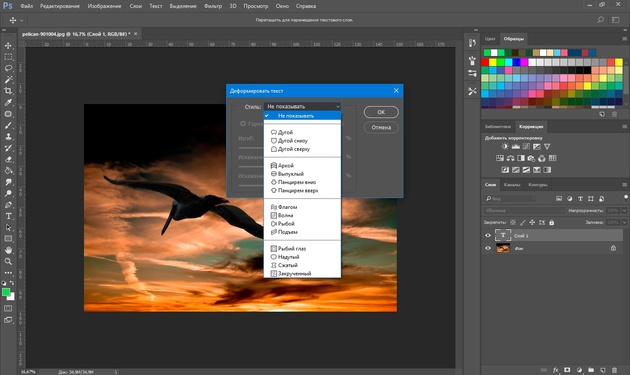Click the search icon in options bar

(x=601, y=20)
